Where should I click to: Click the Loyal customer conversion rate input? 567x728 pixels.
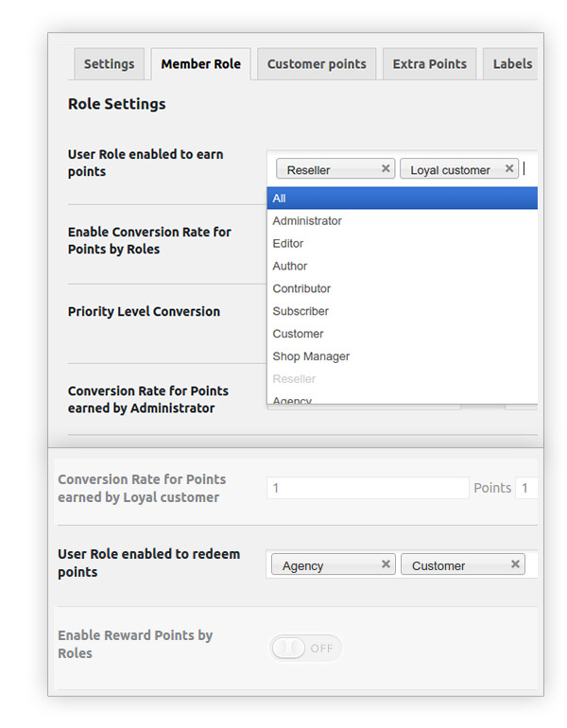coord(368,488)
